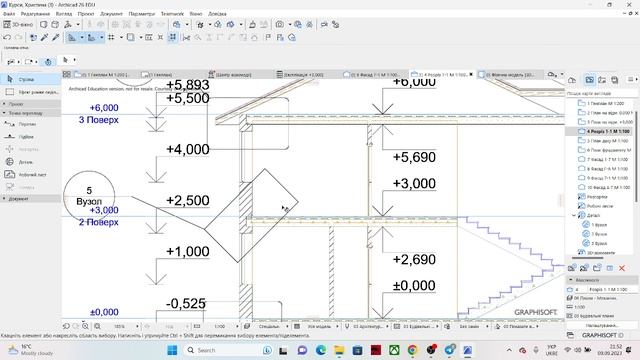Select the Перетин section tool
The image size is (640, 360).
31,124
